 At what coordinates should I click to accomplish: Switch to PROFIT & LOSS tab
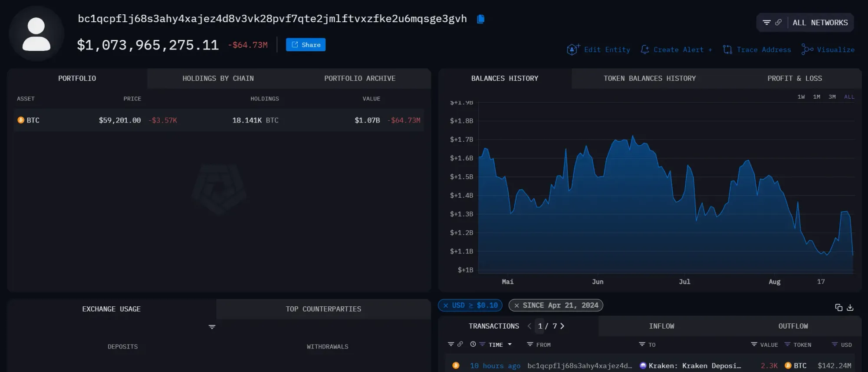(x=795, y=78)
